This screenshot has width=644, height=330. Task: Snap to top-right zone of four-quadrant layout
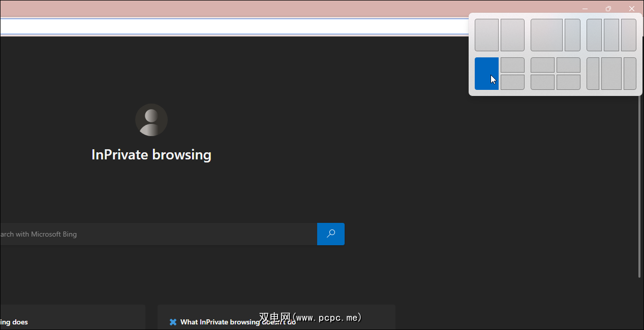coord(568,65)
